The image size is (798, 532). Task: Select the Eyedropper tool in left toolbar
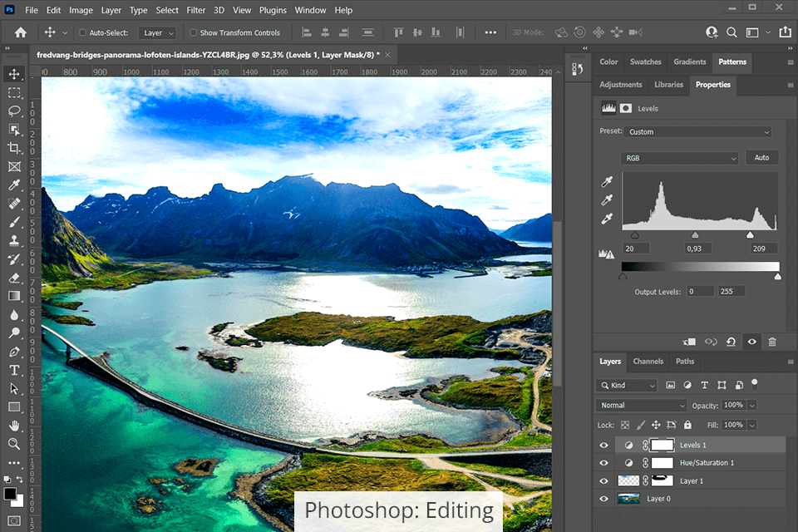[14, 185]
